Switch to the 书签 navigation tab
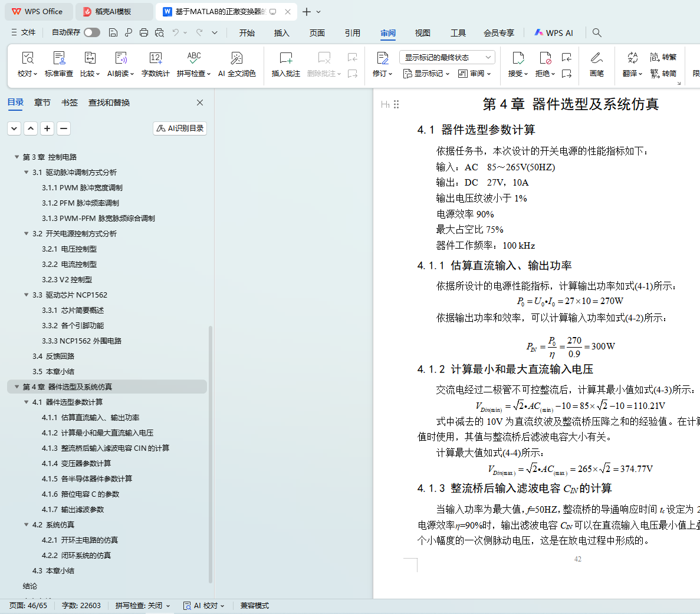Screen dimensions: 700x614 tap(70, 103)
